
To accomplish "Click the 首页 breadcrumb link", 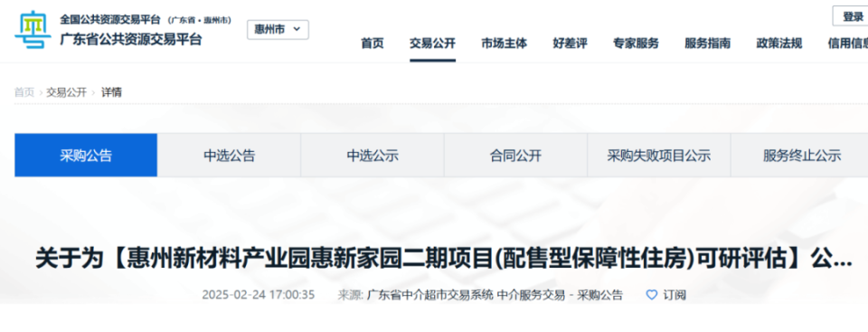I will 24,92.
